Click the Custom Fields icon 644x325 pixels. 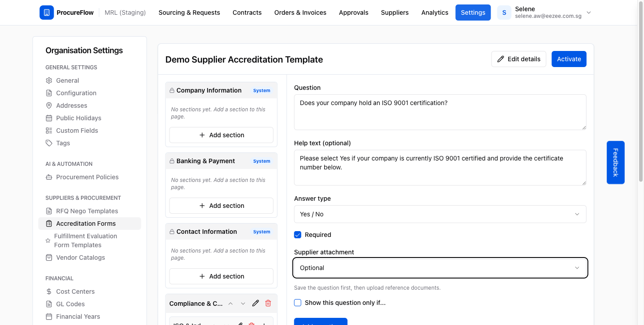tap(49, 131)
